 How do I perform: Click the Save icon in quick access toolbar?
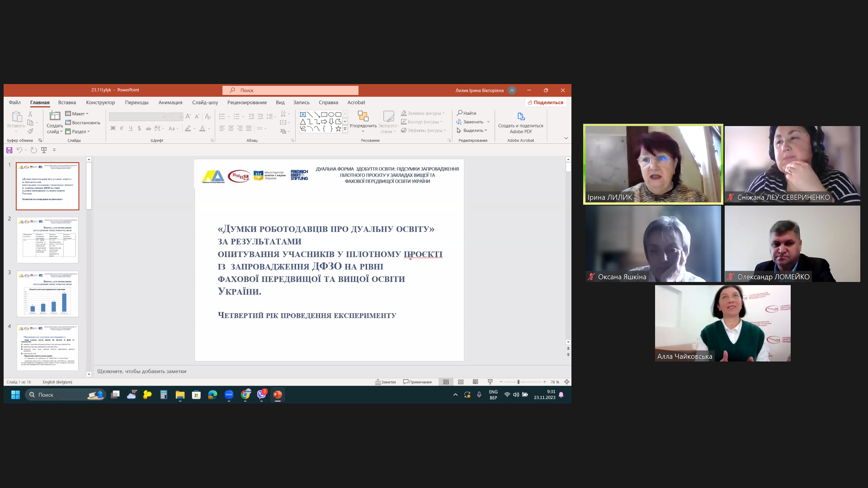9,150
